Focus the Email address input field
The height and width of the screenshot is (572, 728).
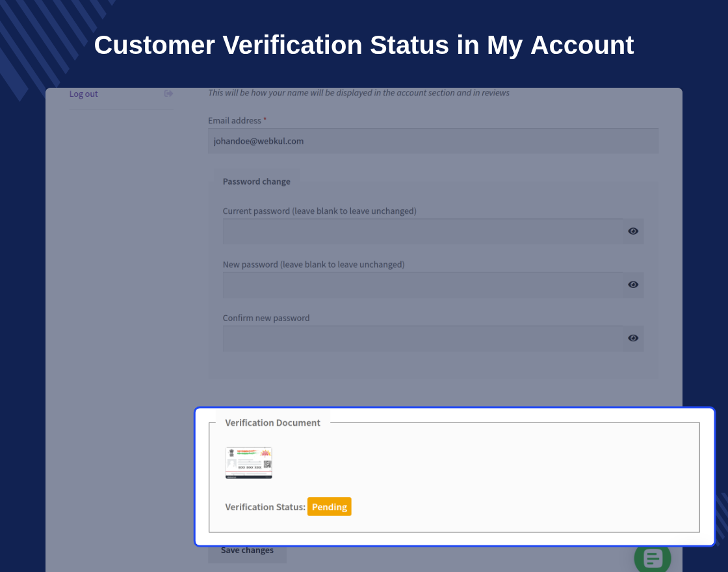point(433,141)
